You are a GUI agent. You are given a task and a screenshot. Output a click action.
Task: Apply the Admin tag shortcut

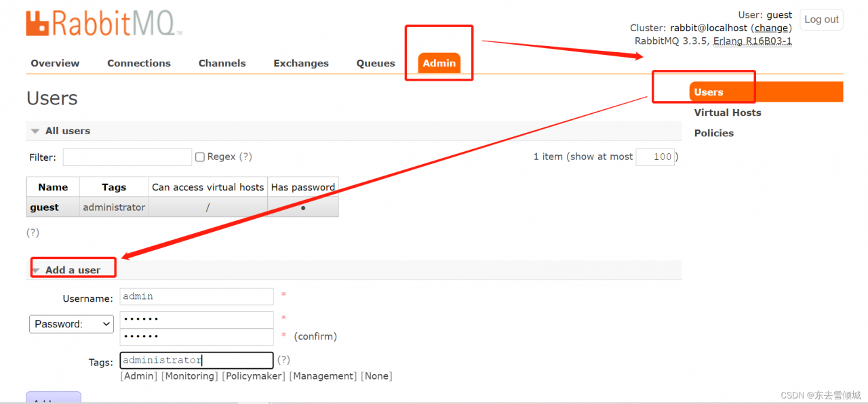pos(139,376)
